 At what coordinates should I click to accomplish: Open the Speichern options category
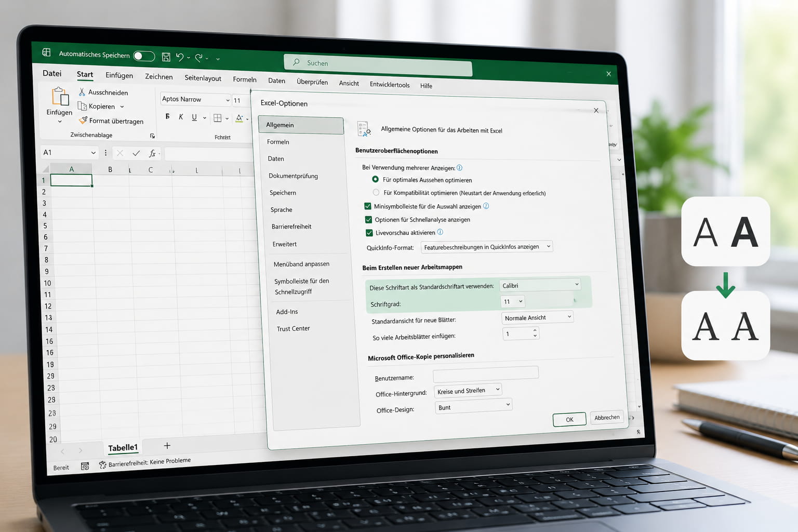pos(283,193)
